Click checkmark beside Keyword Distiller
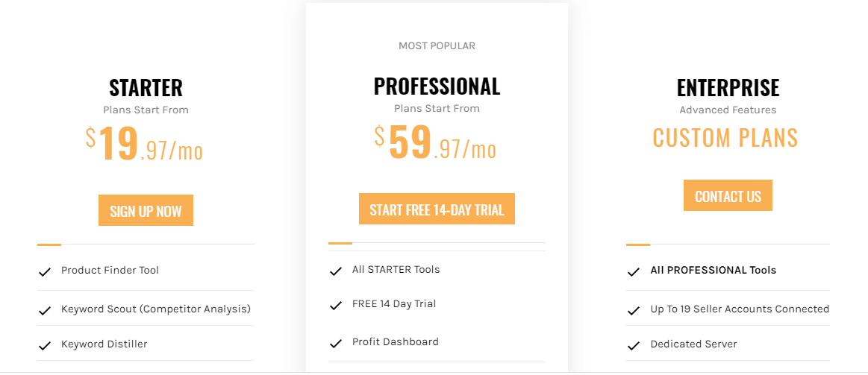This screenshot has width=868, height=375. (x=44, y=346)
